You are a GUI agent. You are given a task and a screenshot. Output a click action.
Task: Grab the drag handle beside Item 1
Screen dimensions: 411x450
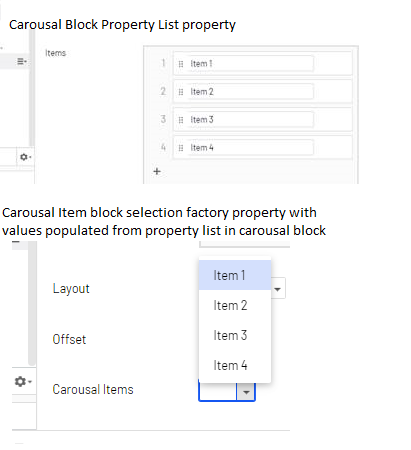pos(181,64)
